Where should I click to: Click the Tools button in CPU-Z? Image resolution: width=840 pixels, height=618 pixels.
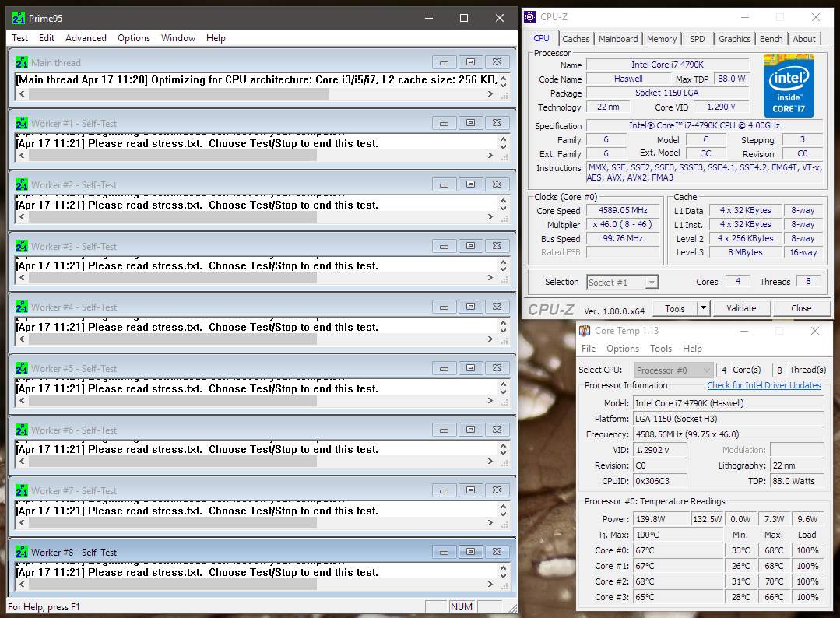pos(675,308)
